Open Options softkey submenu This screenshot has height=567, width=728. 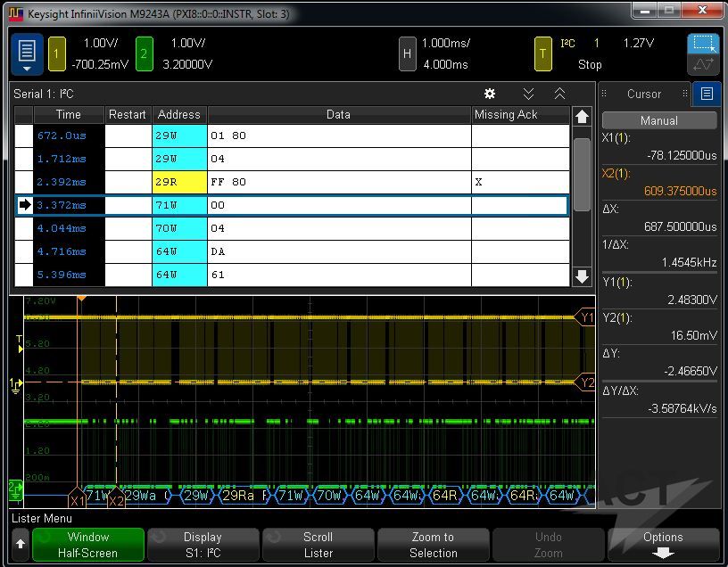tap(663, 545)
